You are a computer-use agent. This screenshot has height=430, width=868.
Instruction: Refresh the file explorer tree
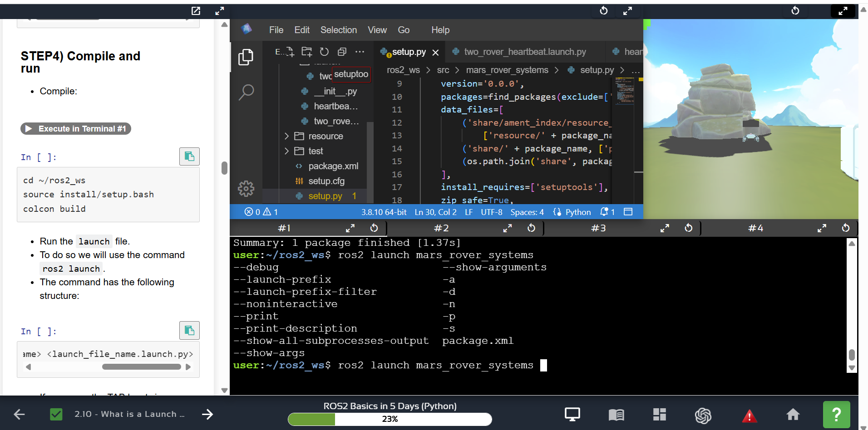point(324,52)
